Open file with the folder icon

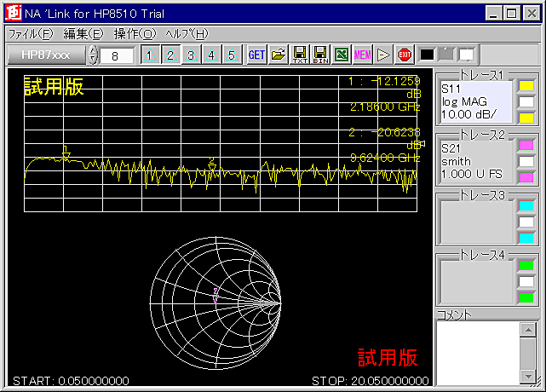tap(279, 55)
